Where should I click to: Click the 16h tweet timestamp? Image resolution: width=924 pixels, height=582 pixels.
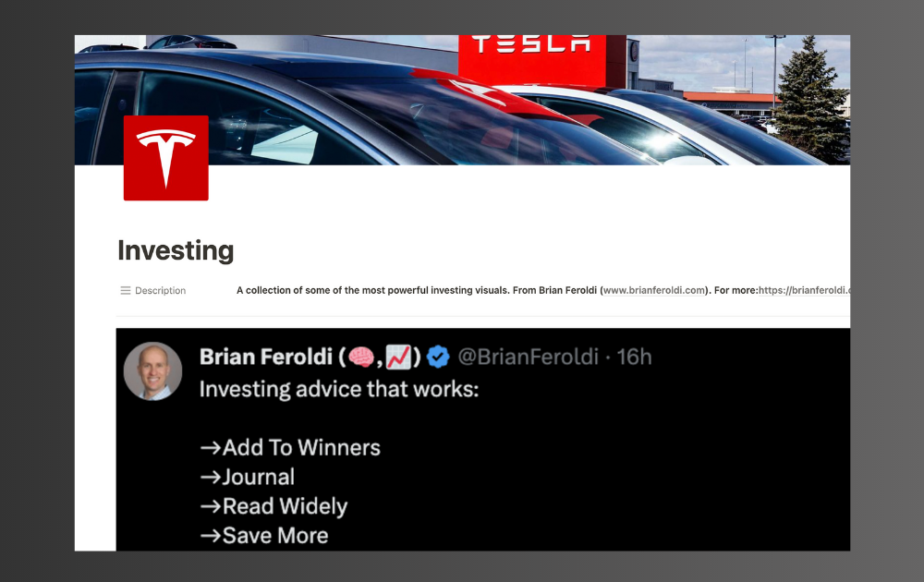634,357
